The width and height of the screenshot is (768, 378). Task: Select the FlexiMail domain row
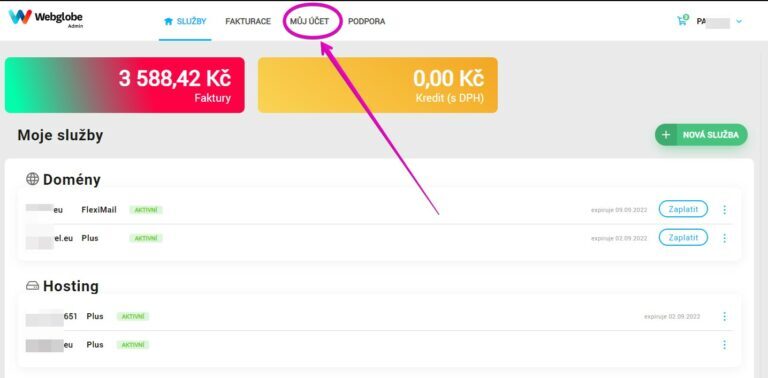379,210
